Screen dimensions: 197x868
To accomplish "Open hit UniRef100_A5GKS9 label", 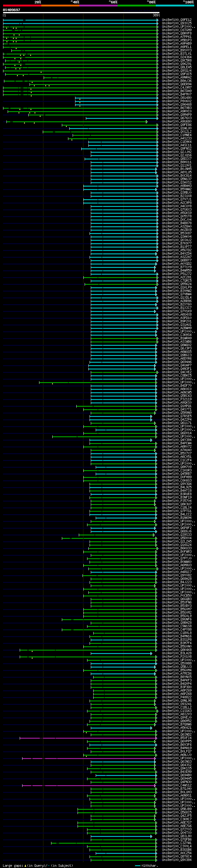I will [176, 213].
